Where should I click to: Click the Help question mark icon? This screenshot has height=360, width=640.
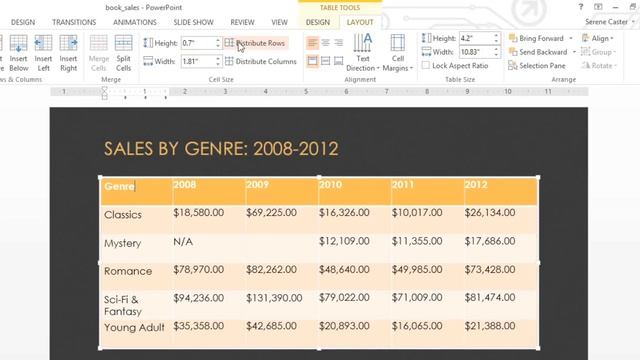click(x=581, y=7)
